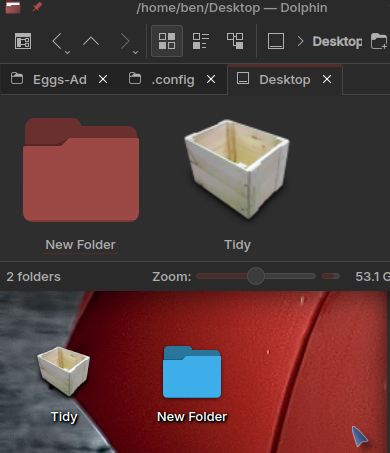The width and height of the screenshot is (390, 453).
Task: Close the .config tab
Action: pyautogui.click(x=211, y=79)
